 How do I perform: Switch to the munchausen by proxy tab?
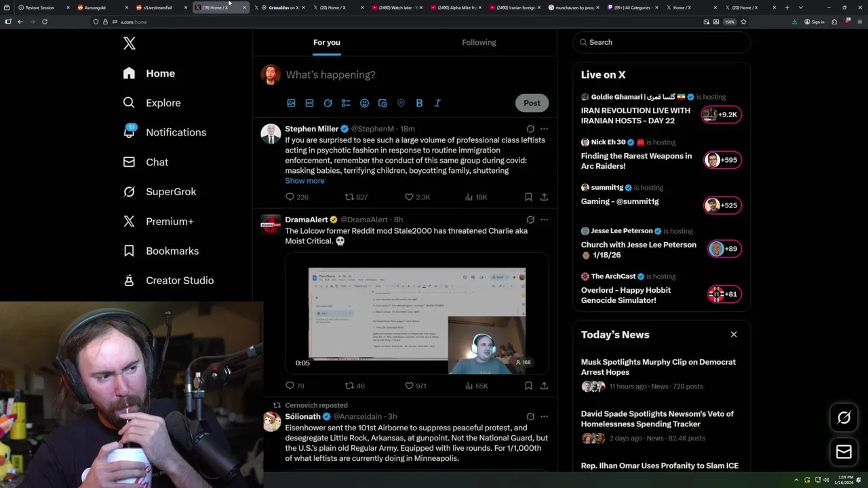coord(572,7)
